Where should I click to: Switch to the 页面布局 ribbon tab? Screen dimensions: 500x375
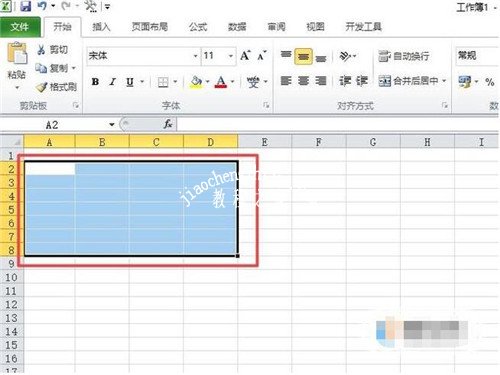pos(149,27)
